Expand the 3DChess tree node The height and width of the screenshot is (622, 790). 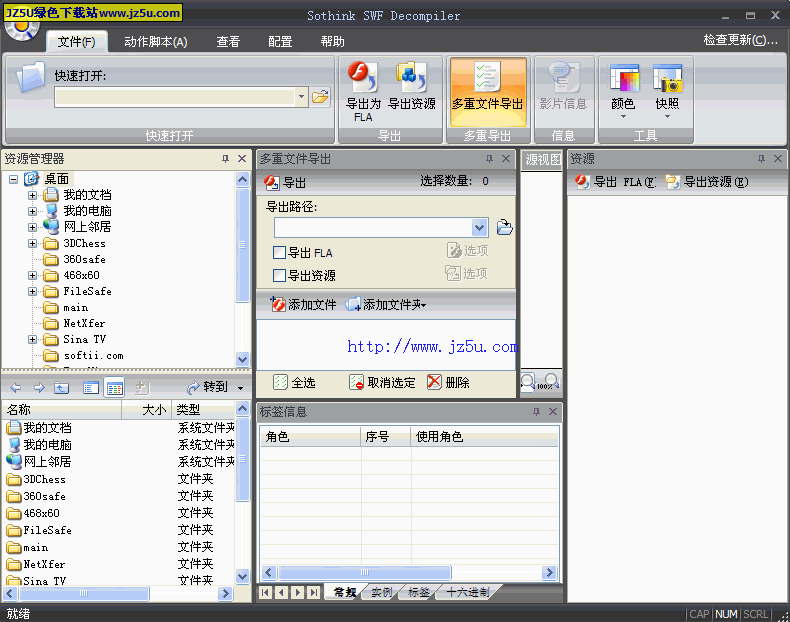(x=32, y=244)
